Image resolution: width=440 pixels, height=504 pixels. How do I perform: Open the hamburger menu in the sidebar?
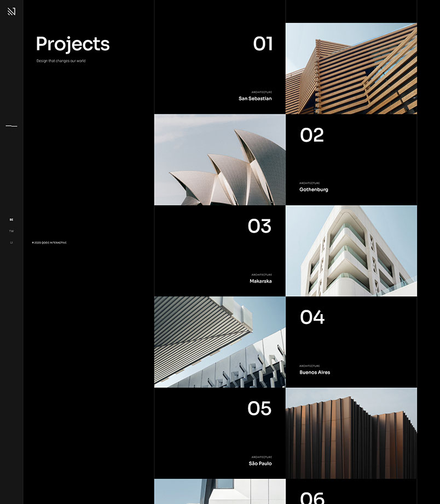[11, 126]
